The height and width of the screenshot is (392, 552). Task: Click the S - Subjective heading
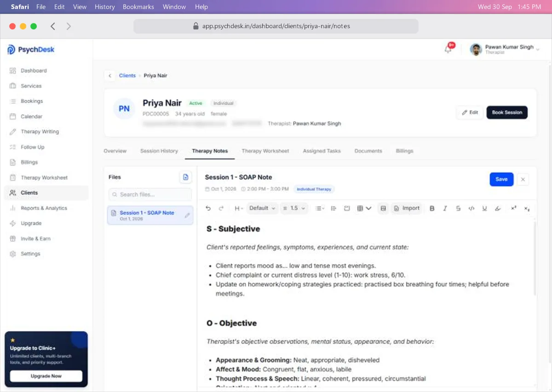pyautogui.click(x=233, y=229)
